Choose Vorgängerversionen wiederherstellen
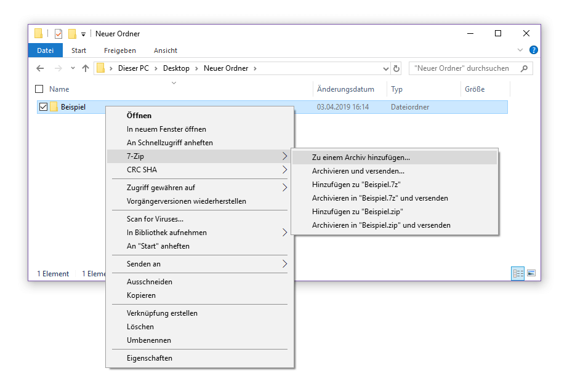This screenshot has width=575, height=392. tap(200, 201)
